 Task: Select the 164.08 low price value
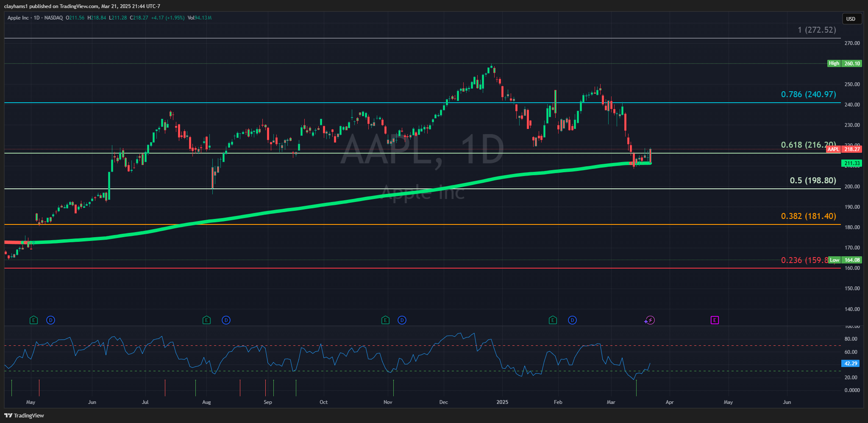tap(852, 260)
